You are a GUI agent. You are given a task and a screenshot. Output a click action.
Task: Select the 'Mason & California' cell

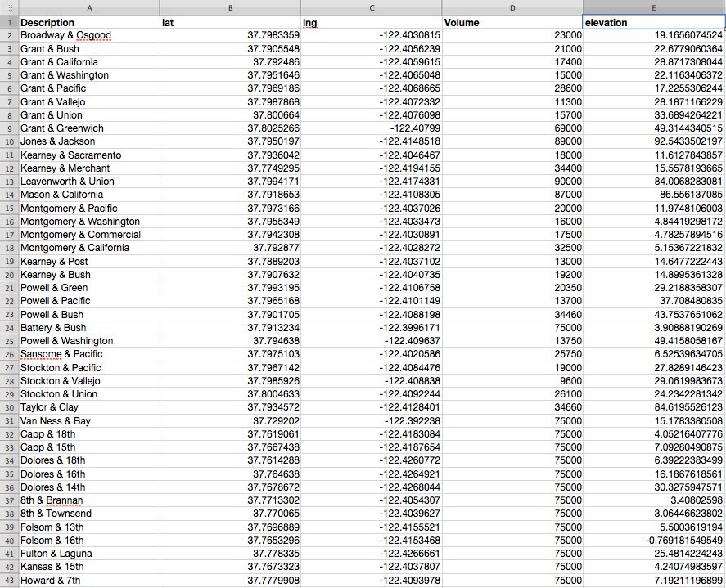click(89, 195)
